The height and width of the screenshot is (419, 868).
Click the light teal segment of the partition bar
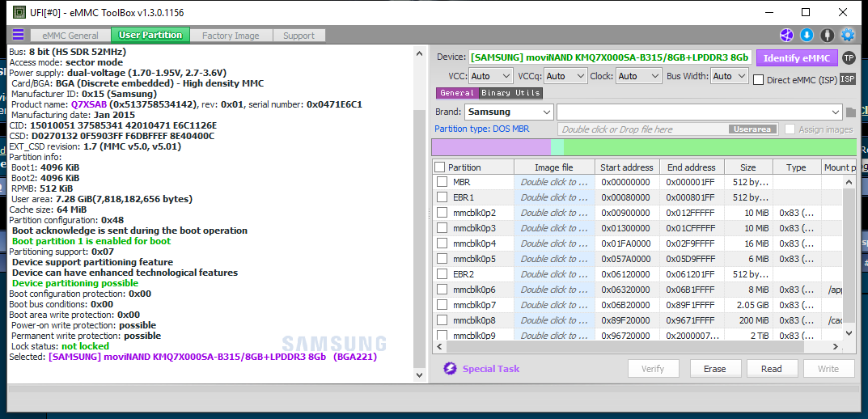pyautogui.click(x=557, y=147)
